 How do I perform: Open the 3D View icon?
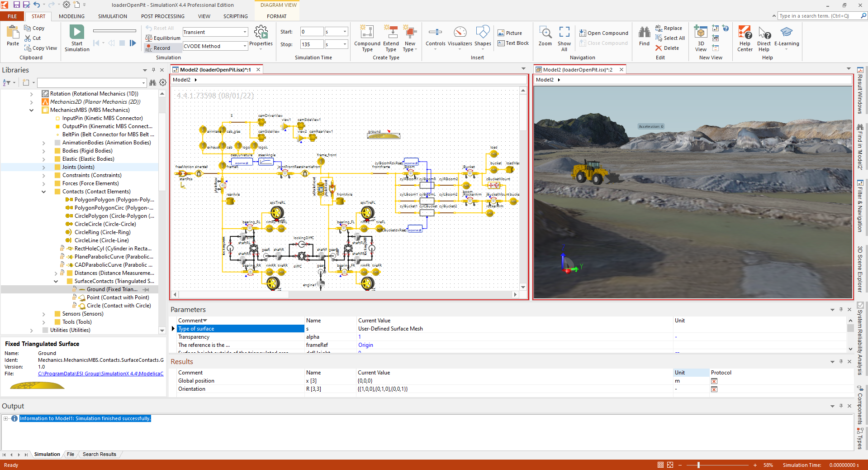coord(700,33)
